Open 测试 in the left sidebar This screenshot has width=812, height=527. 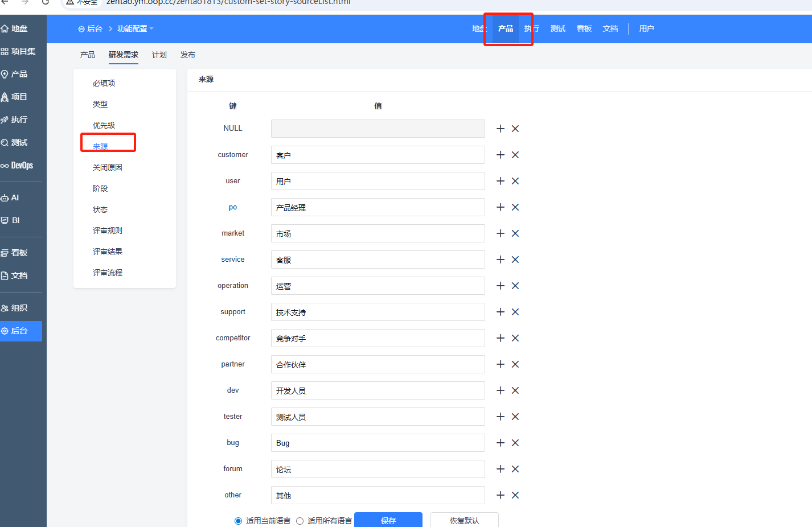click(x=15, y=142)
